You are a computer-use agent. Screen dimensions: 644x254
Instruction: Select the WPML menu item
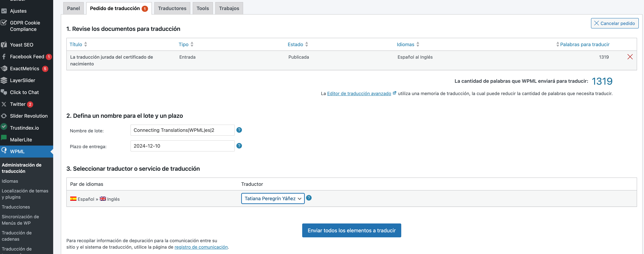tap(26, 151)
